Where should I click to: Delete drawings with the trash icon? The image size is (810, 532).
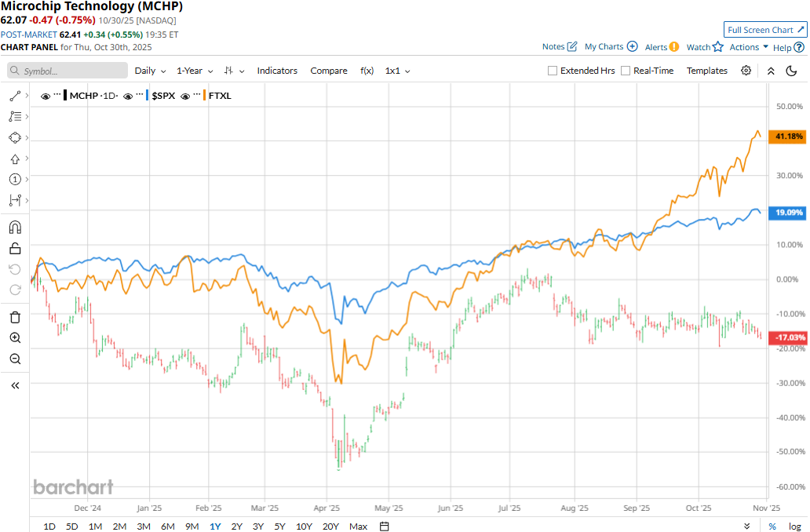[x=15, y=317]
